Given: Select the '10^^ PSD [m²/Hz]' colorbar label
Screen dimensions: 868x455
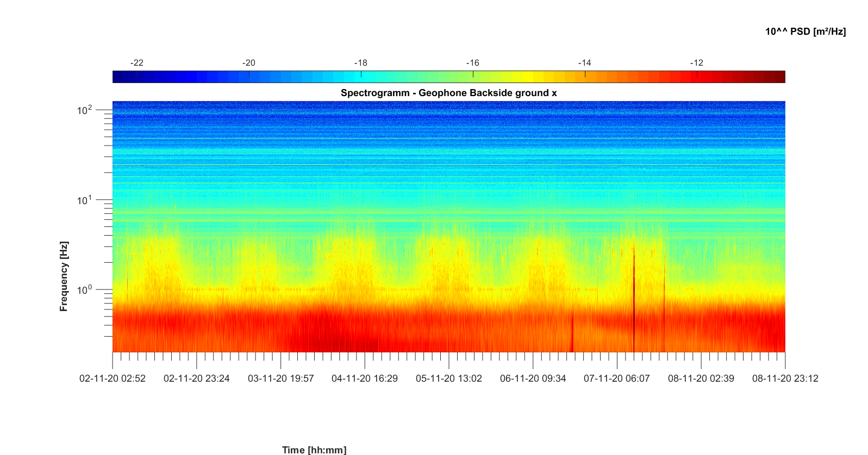Looking at the screenshot, I should (x=805, y=31).
